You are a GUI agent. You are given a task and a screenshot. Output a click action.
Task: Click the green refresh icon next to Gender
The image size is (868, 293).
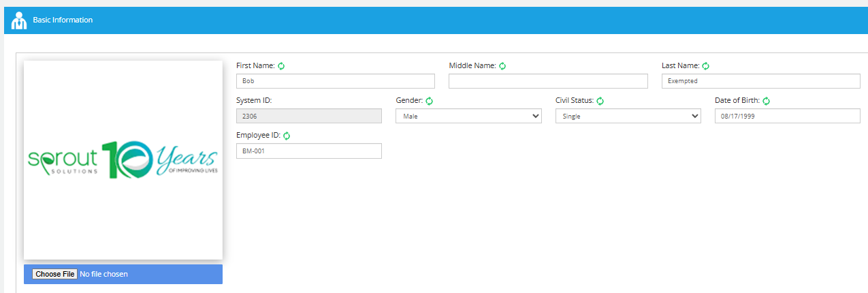(x=430, y=101)
